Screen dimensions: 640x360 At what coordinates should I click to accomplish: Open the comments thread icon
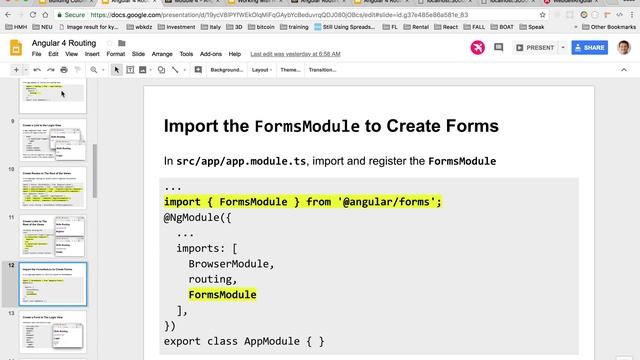coord(498,47)
